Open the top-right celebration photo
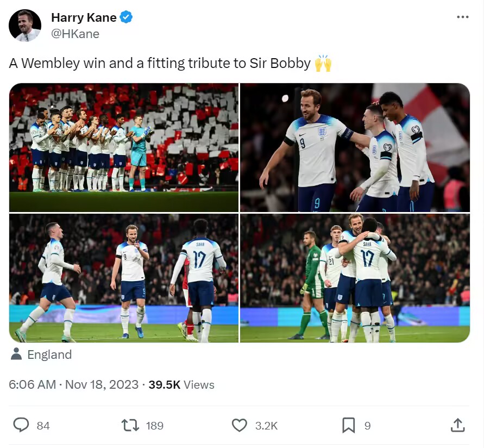The image size is (484, 448). click(355, 147)
